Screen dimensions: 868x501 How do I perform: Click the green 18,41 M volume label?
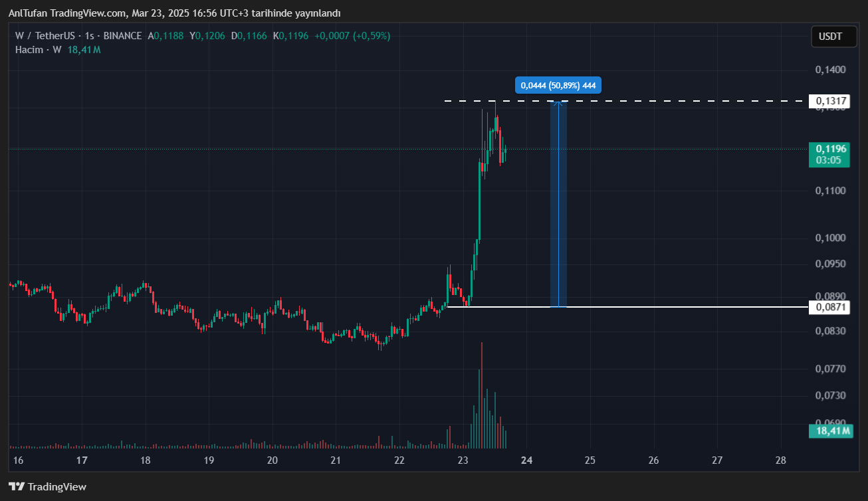831,431
